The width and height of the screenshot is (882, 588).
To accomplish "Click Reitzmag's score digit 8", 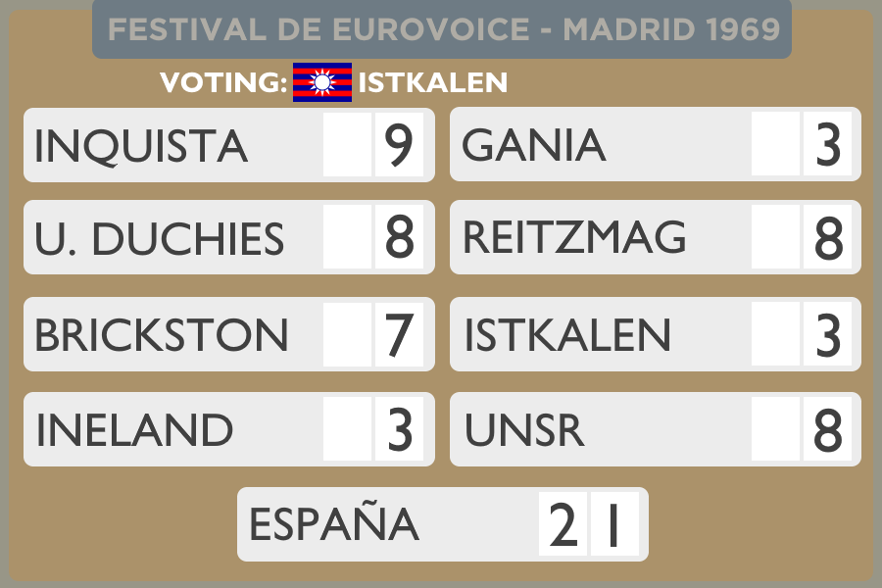I will coord(827,238).
